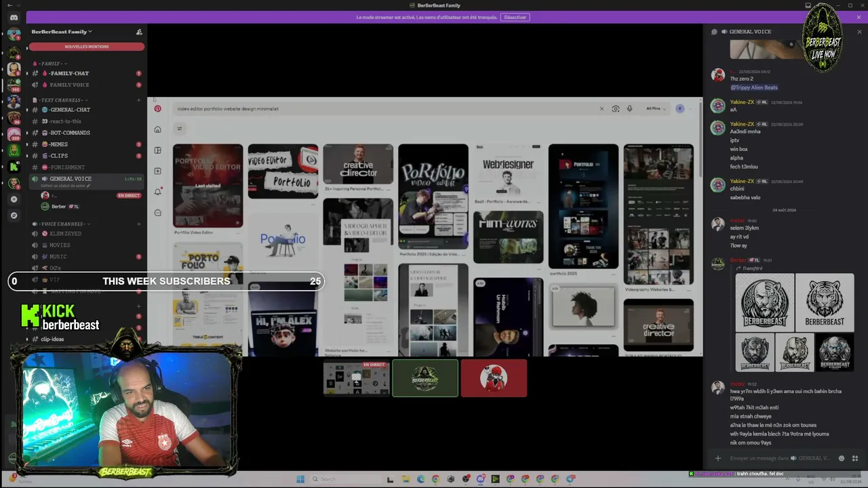
Task: Click the Berber user in GENERAL VOICE
Action: [59, 207]
